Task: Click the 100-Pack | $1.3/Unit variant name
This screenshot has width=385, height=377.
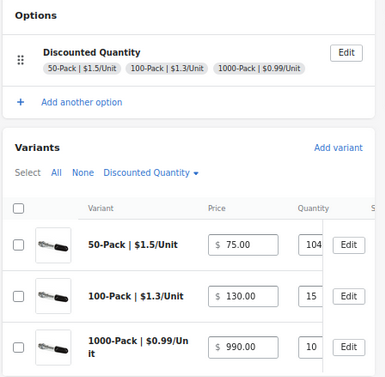Action: pyautogui.click(x=136, y=296)
